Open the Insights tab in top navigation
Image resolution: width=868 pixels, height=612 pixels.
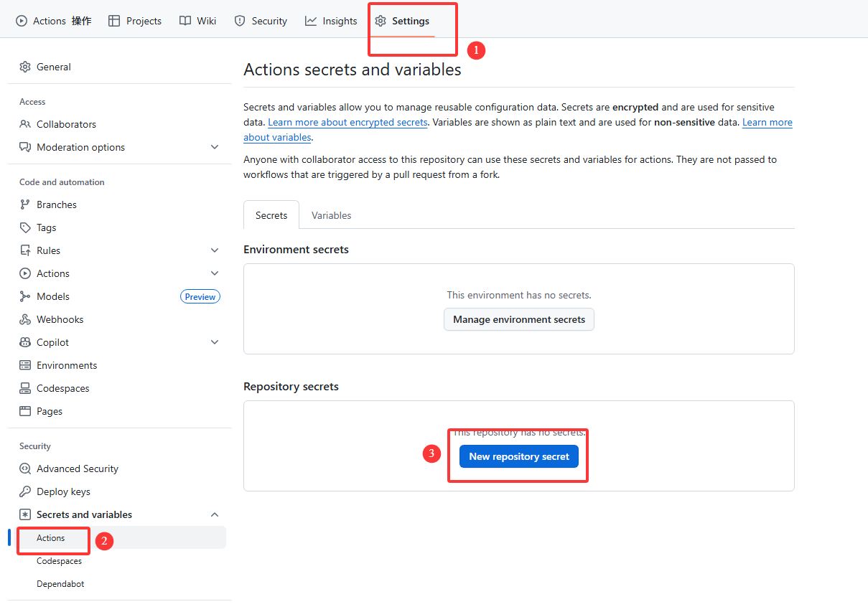331,21
